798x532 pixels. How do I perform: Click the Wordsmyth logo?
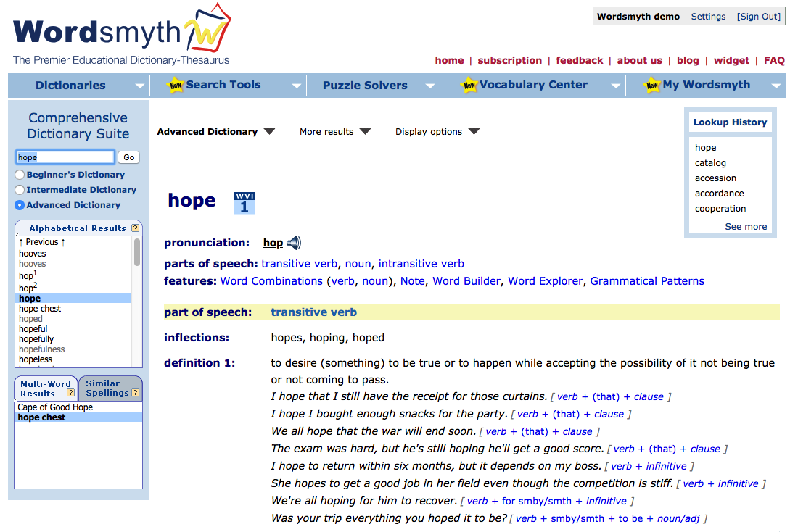[122, 35]
